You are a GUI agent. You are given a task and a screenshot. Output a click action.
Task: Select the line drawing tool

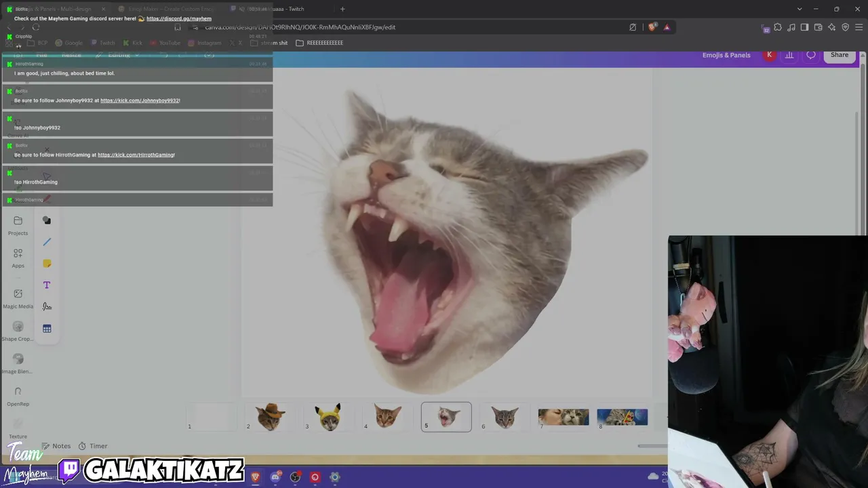[47, 242]
